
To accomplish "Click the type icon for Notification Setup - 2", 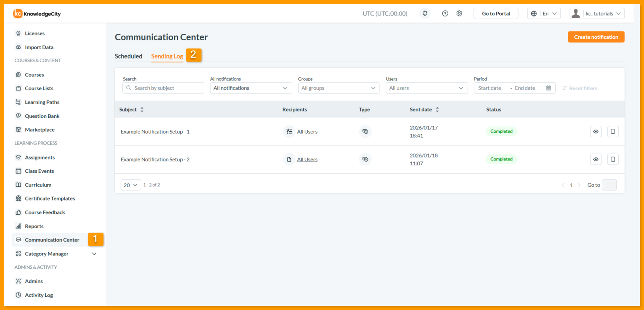I will coord(365,159).
